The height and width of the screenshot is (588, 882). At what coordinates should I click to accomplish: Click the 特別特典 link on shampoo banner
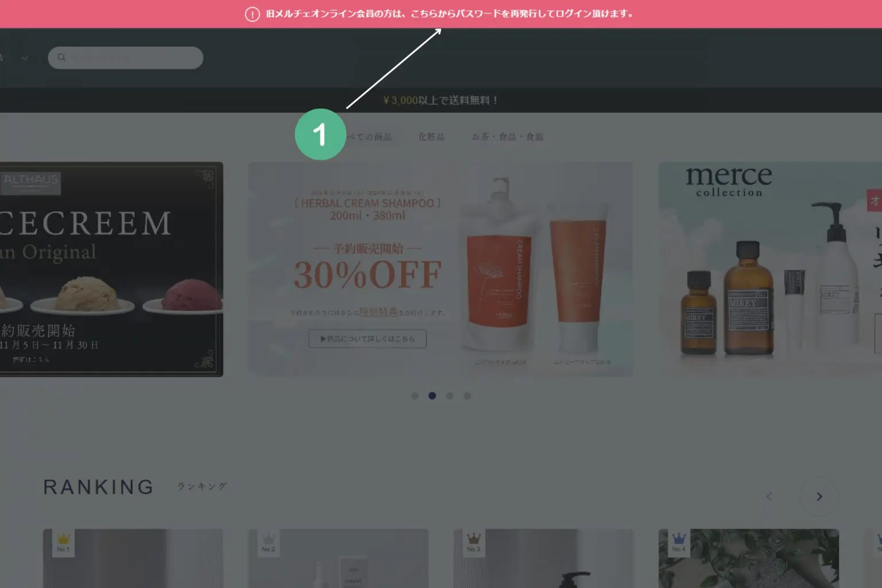click(378, 312)
